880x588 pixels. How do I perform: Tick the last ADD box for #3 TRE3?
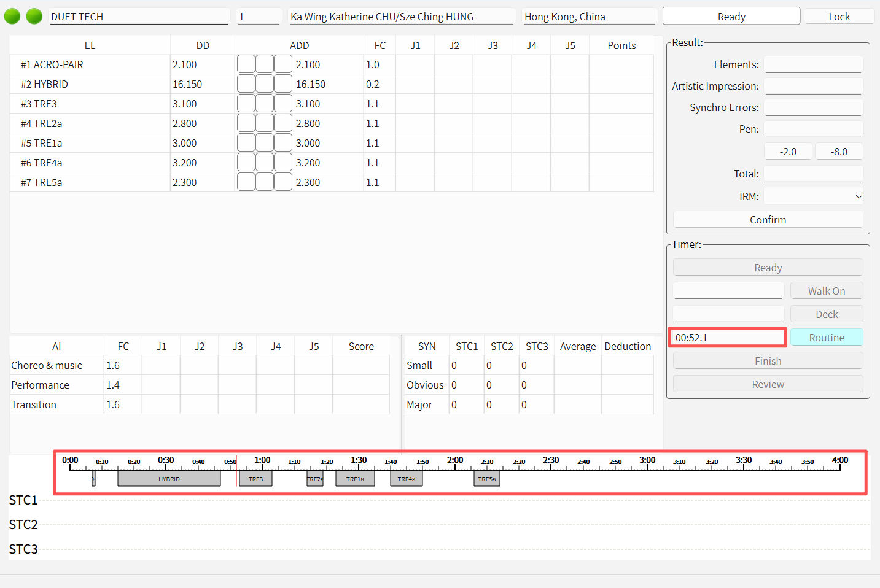tap(283, 104)
